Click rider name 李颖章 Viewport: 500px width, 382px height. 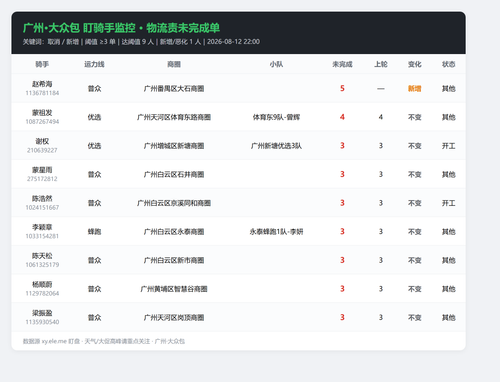point(42,227)
